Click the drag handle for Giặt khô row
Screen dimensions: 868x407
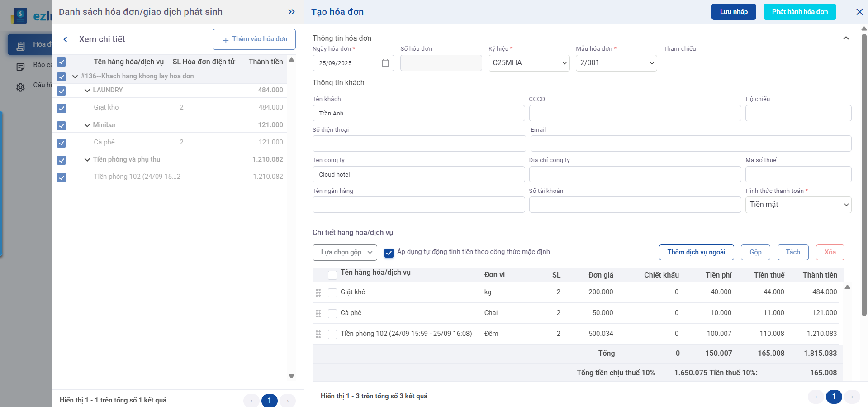point(318,292)
